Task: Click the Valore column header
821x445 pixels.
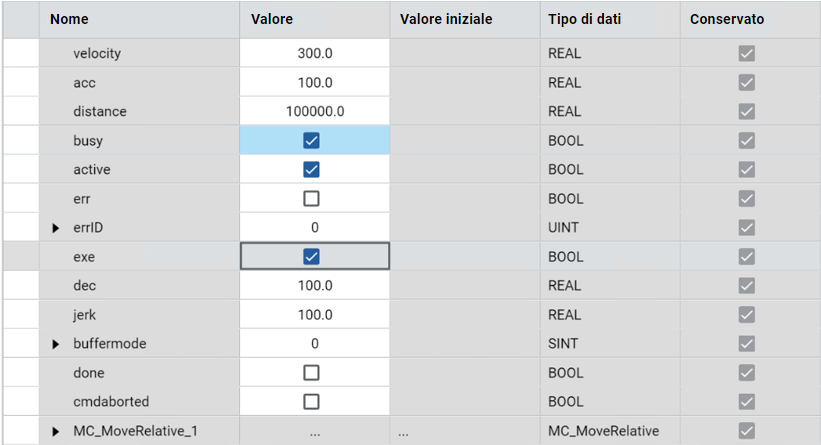Action: pyautogui.click(x=272, y=19)
